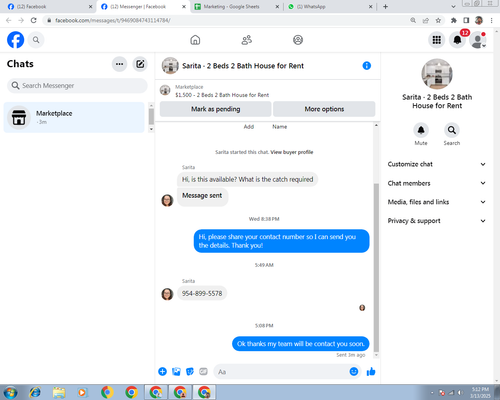Click the conversation vertical scrollbar

[376, 267]
